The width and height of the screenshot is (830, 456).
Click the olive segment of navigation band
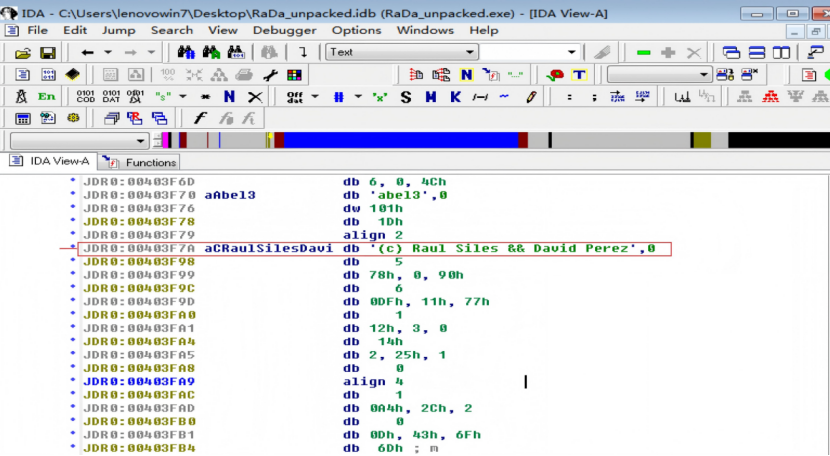(702, 140)
